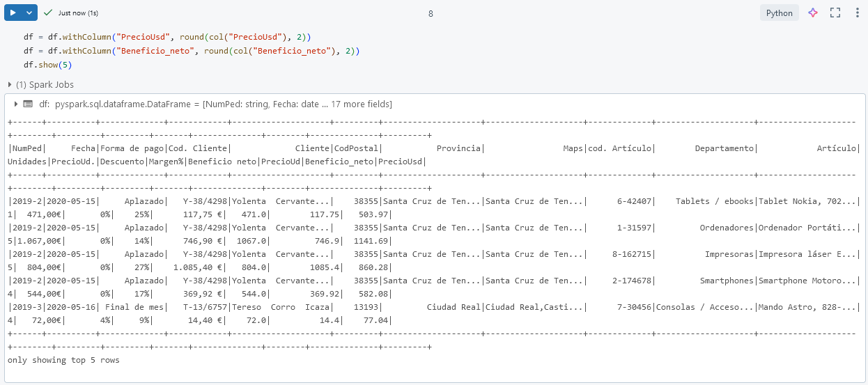The width and height of the screenshot is (868, 385).
Task: Click the 'Just now (1s)' execution status
Action: click(78, 13)
